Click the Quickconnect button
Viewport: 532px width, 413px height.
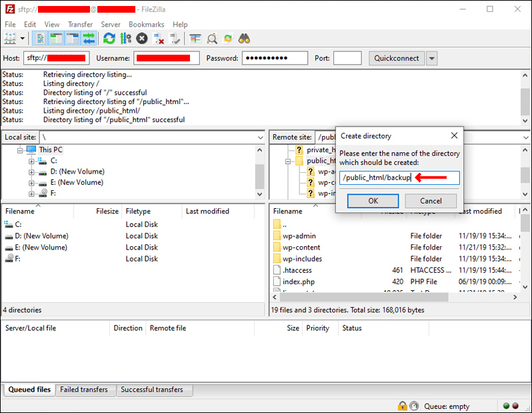click(x=396, y=58)
